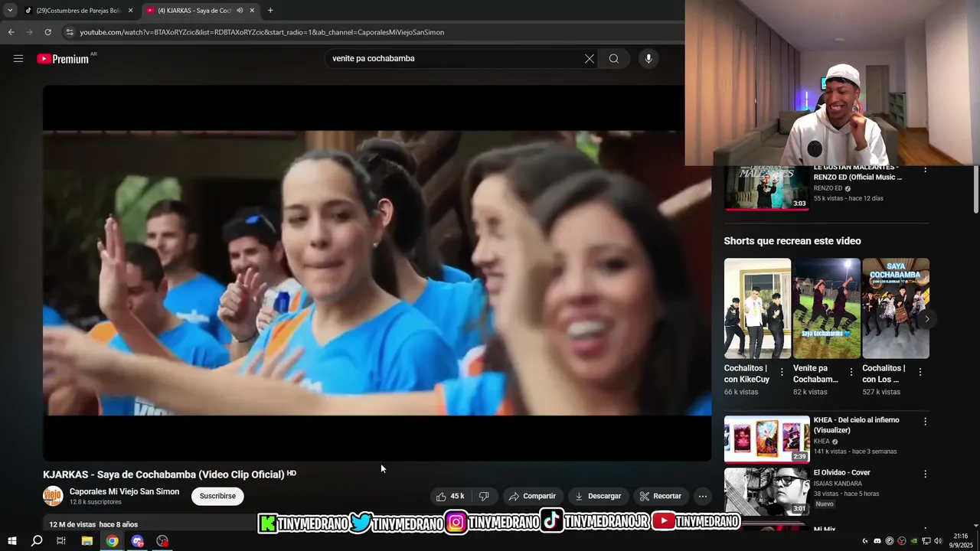This screenshot has width=980, height=551.
Task: Open Task View on taskbar
Action: click(61, 541)
